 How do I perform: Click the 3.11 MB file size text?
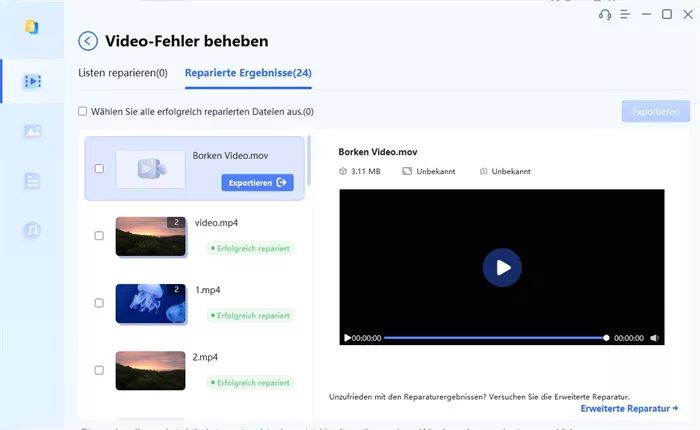366,171
